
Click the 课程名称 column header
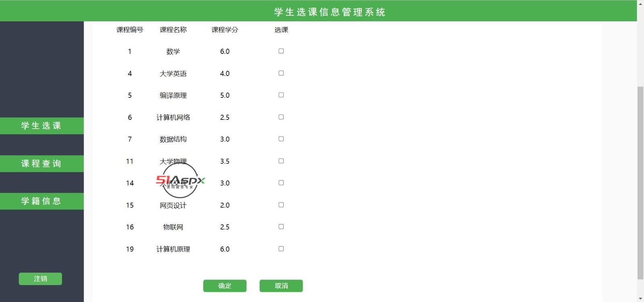pos(173,30)
